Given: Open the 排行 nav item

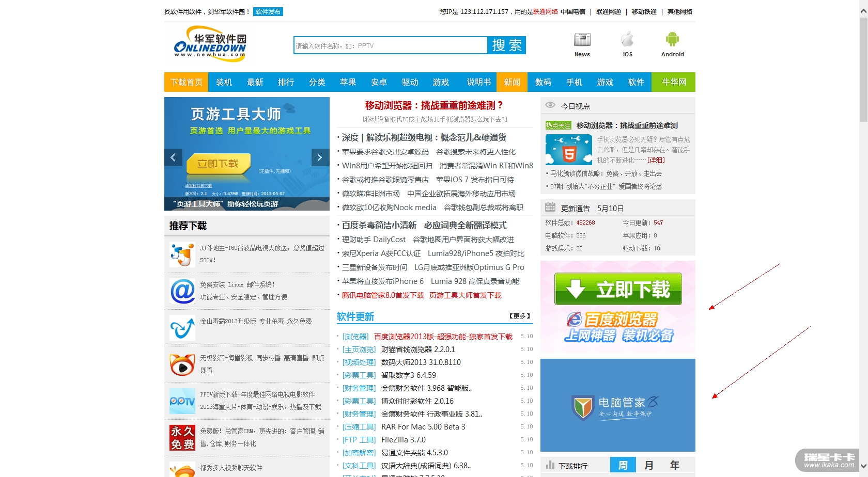Looking at the screenshot, I should point(286,82).
